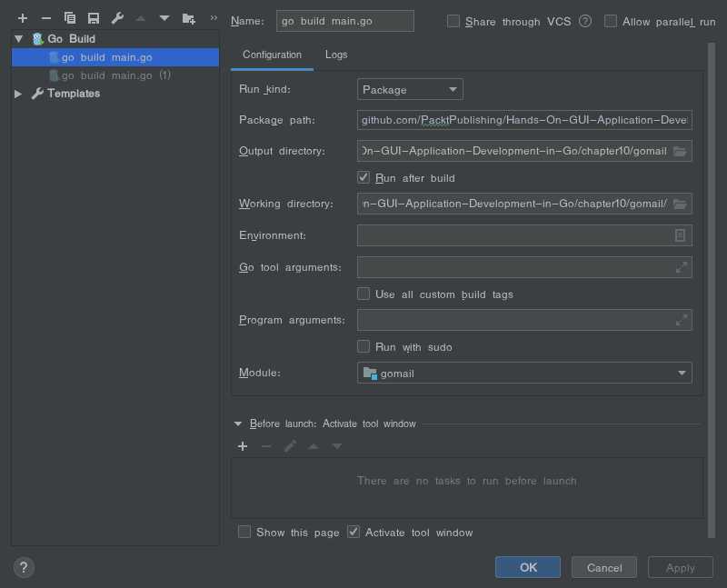727x588 pixels.
Task: Move the Before launch task down
Action: point(337,446)
